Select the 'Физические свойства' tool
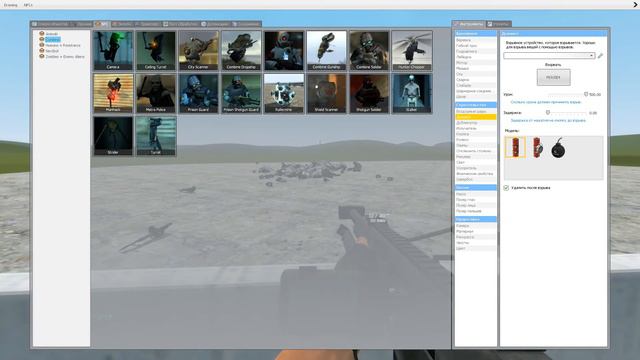640x360 pixels. (476, 174)
